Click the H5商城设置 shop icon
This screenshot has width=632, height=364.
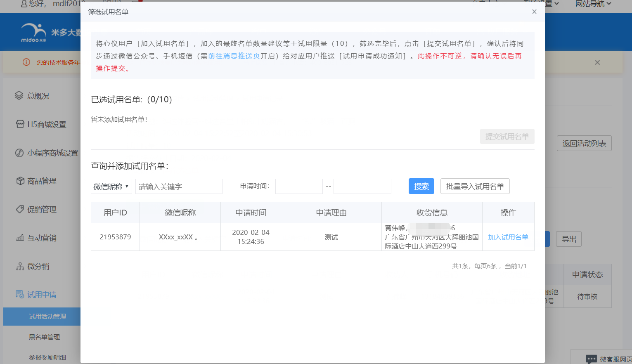tap(20, 124)
